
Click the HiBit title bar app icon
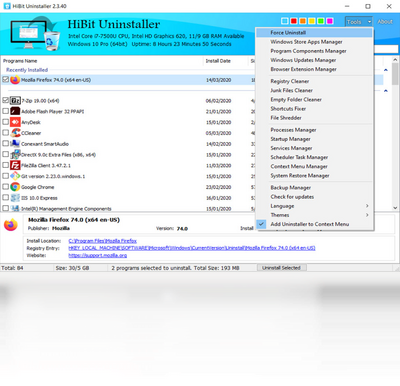coord(7,6)
